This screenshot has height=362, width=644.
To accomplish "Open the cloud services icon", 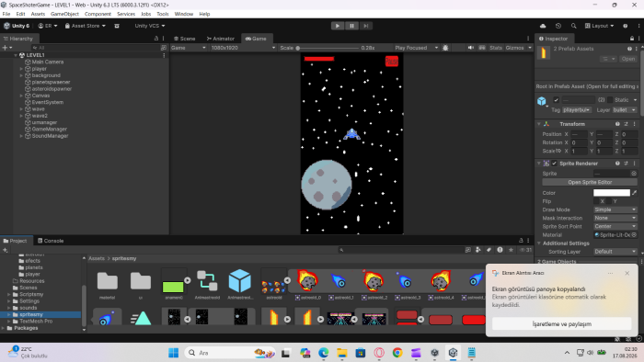I will click(543, 26).
